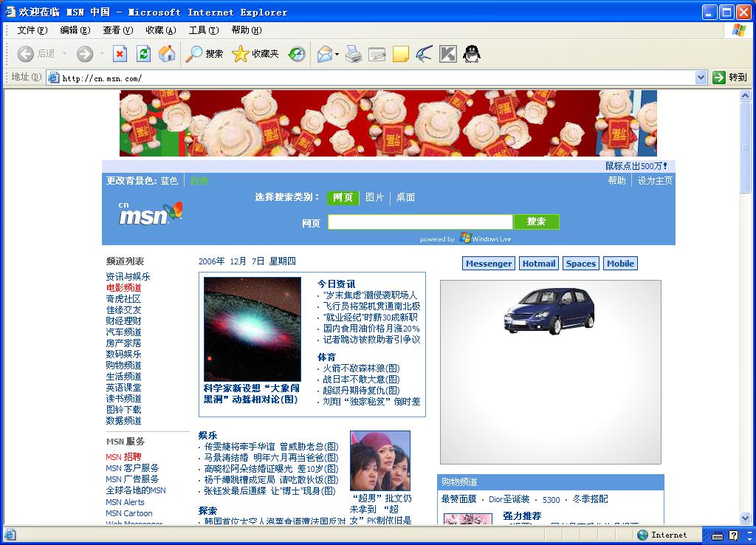Launch QQ via penguin toolbar icon
The height and width of the screenshot is (545, 756).
click(472, 54)
